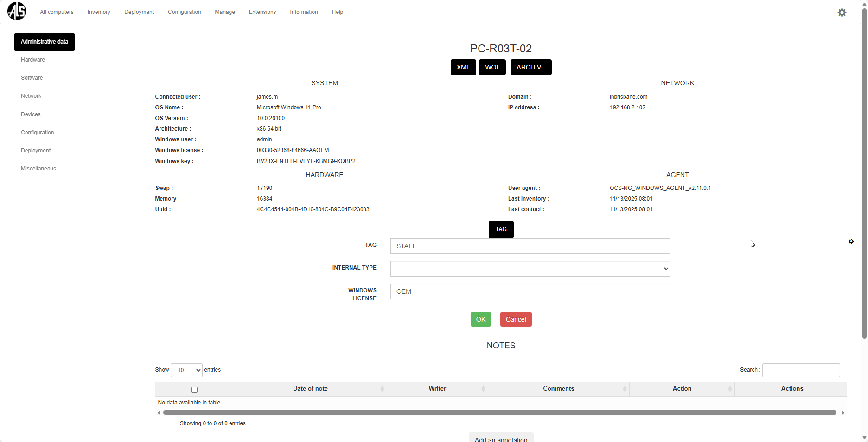Sort notes by Date of note column

(310, 389)
